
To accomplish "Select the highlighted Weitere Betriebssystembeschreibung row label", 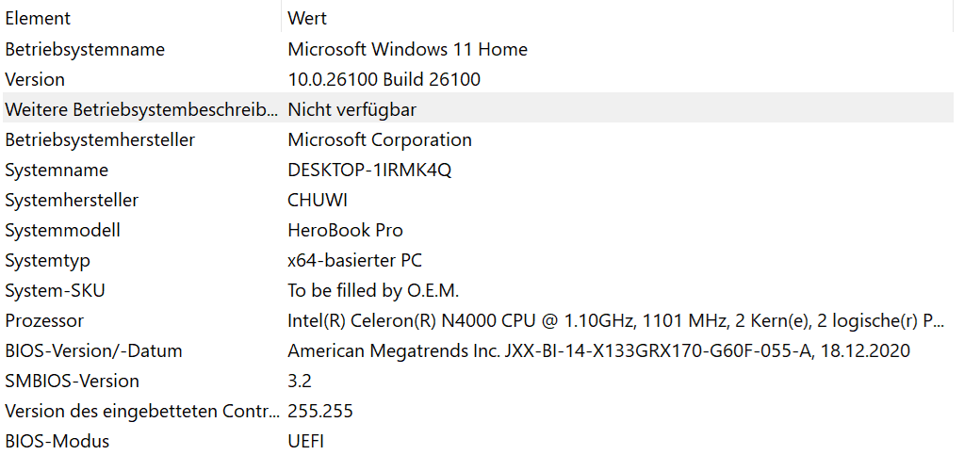I will pyautogui.click(x=141, y=109).
